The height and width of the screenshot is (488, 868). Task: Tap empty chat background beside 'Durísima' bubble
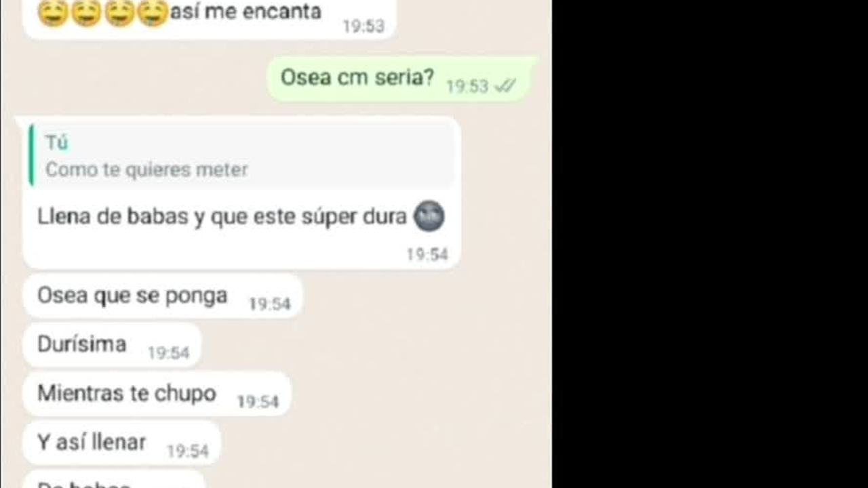[373, 345]
